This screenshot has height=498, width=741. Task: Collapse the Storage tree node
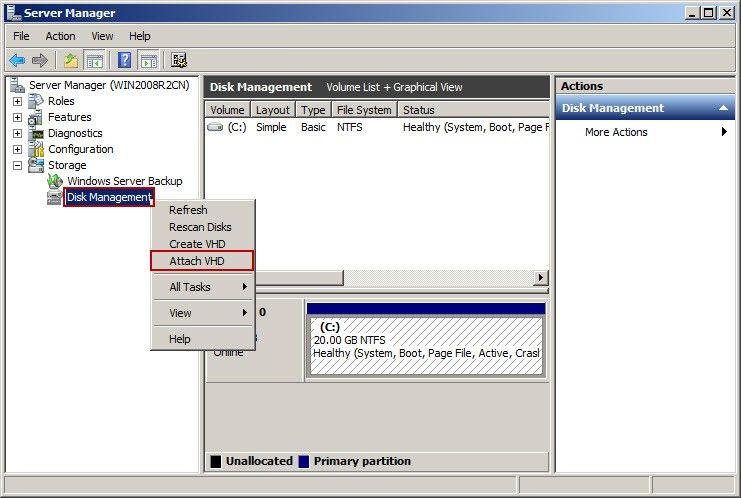pos(17,166)
